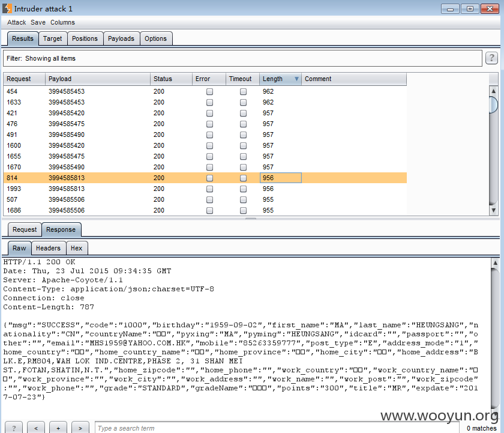The width and height of the screenshot is (504, 433).
Task: Toggle Error checkbox for request 507
Action: click(209, 199)
